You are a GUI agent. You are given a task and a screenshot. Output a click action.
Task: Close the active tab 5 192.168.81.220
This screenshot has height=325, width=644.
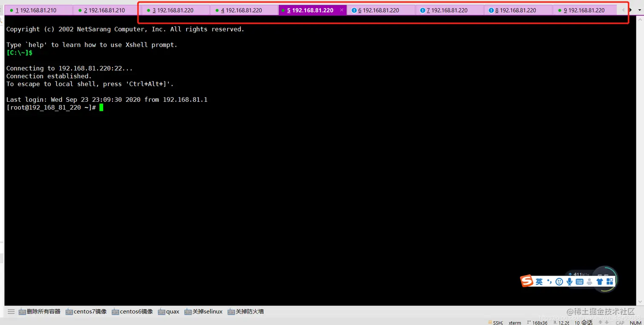pos(342,10)
